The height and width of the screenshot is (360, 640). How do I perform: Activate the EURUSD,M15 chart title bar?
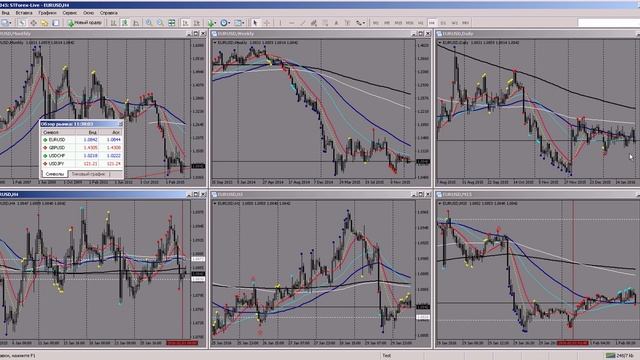(537, 194)
